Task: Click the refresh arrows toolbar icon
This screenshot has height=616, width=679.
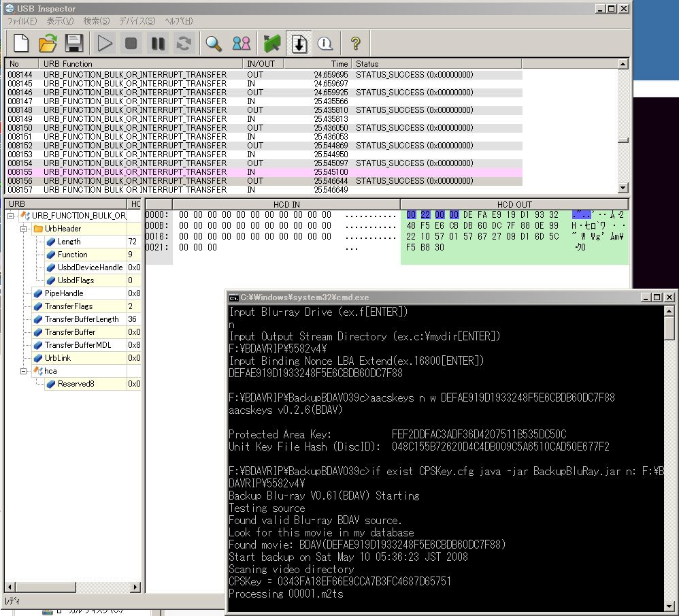Action: click(x=184, y=44)
